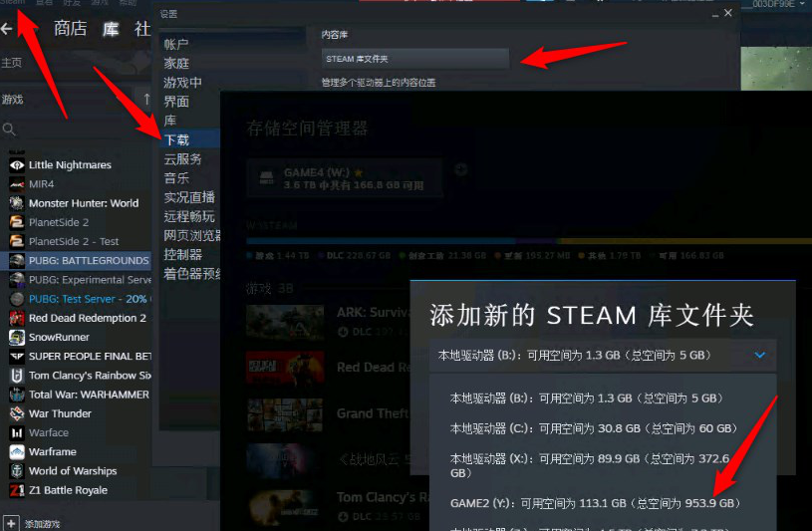Viewport: 812px width, 531px height.
Task: Click the Tom Clancy's Rainbow Six icon
Action: click(17, 376)
